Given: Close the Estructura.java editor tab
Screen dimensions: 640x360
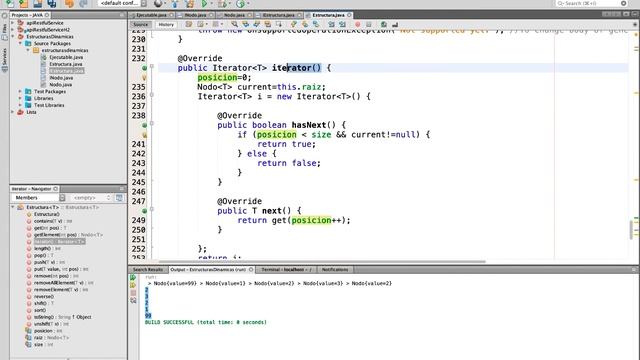Looking at the screenshot, I should coord(349,15).
